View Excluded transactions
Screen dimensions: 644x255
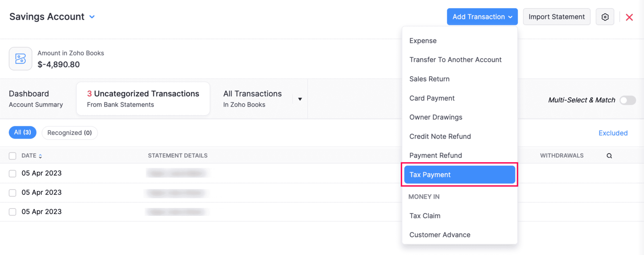[613, 133]
